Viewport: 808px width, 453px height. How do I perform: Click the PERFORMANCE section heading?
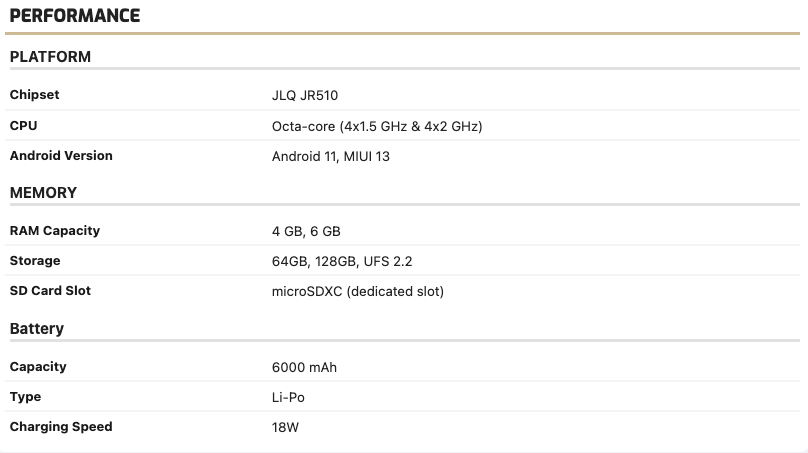(x=75, y=16)
